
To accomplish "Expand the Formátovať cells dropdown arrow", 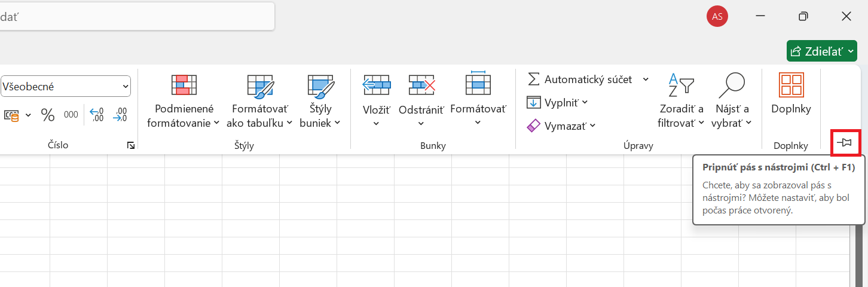I will [x=478, y=123].
